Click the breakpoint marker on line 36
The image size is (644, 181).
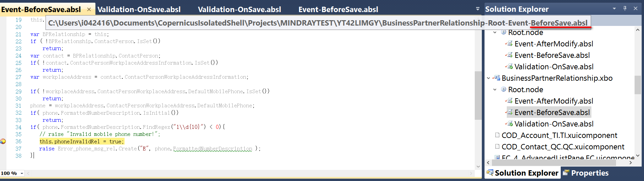coord(3,141)
